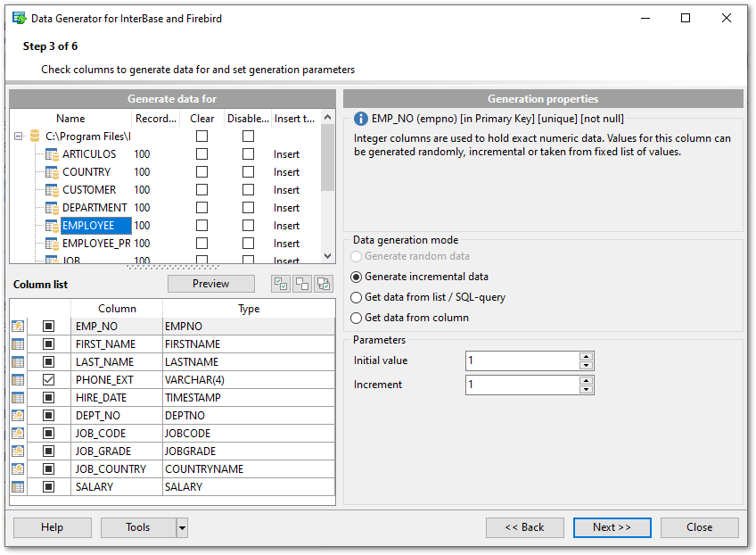
Task: Click the Increment input field
Action: tap(522, 385)
